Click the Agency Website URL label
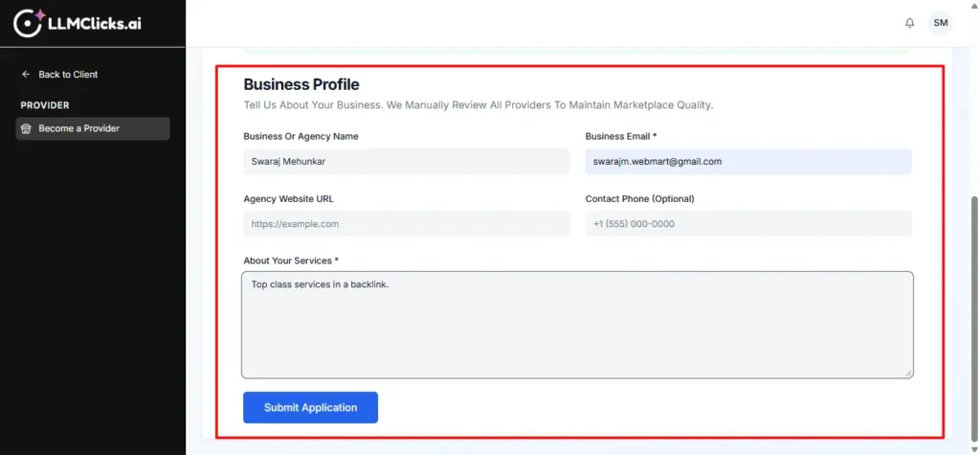Screen dimensions: 980x455 tap(288, 199)
